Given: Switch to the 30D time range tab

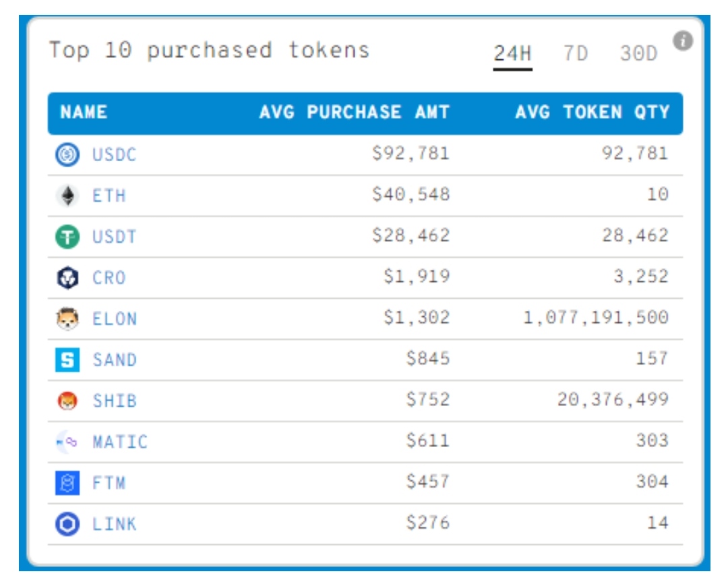Looking at the screenshot, I should (638, 53).
